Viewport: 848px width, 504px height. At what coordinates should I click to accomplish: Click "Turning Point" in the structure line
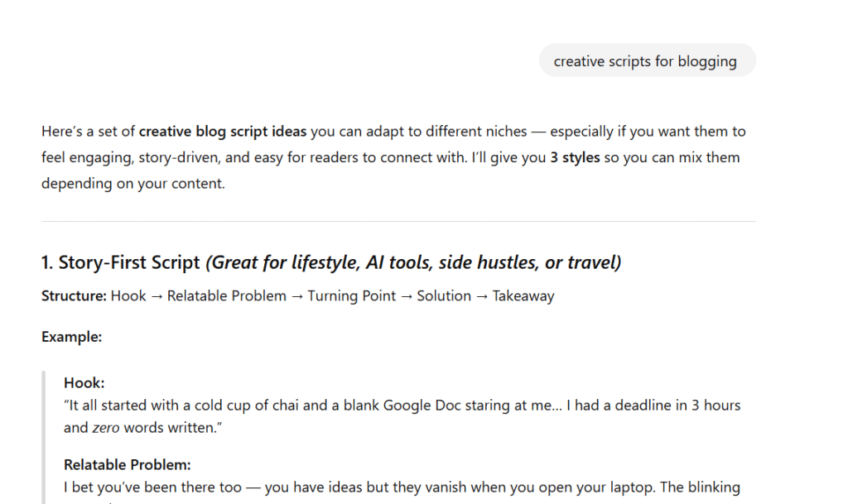coord(351,296)
